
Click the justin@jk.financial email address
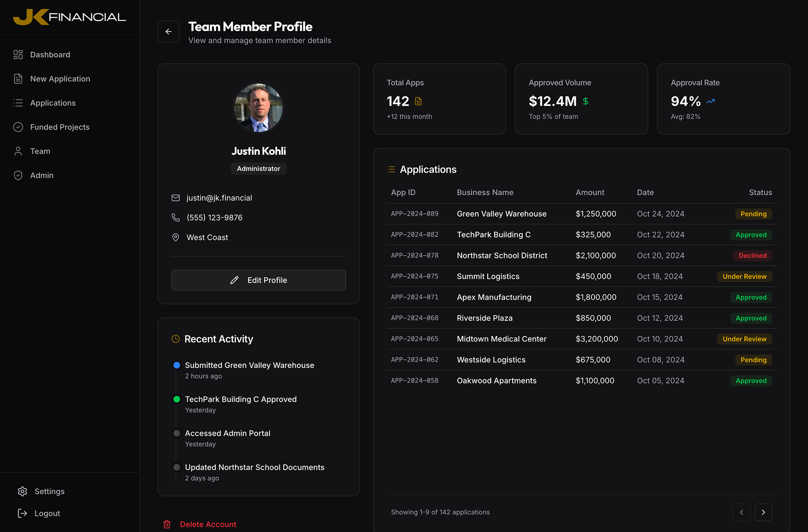coord(219,198)
